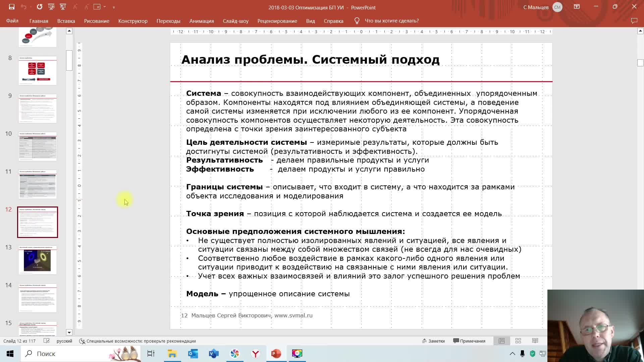Screen dimensions: 644x362
Task: Select slide 13 thumbnail in the panel
Action: pyautogui.click(x=37, y=260)
